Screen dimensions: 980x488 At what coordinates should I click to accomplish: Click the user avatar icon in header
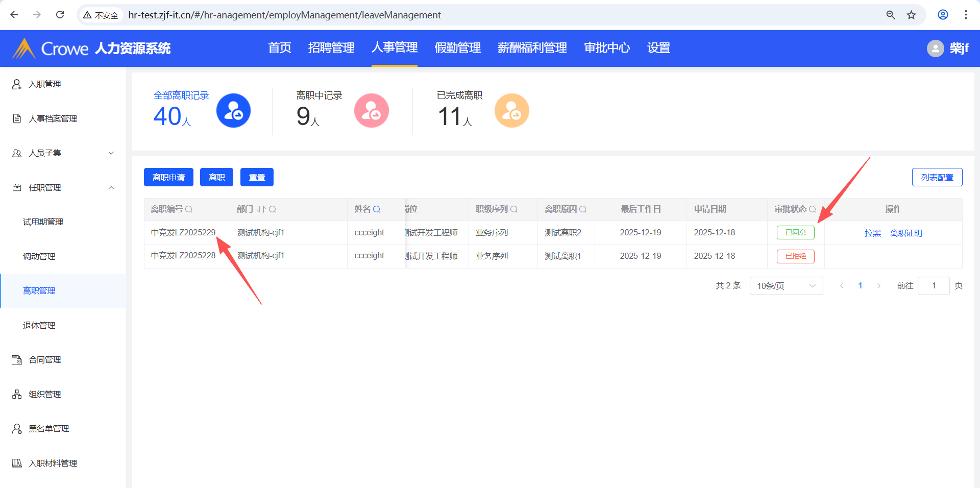click(935, 48)
